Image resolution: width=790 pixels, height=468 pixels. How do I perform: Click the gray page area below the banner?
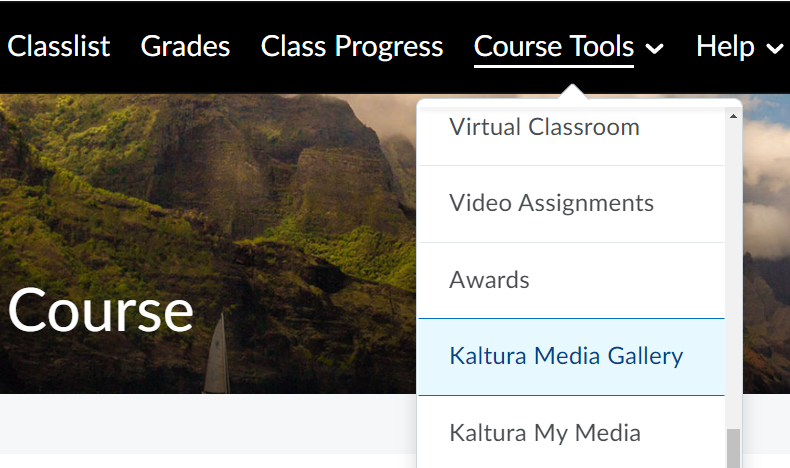coord(200,432)
